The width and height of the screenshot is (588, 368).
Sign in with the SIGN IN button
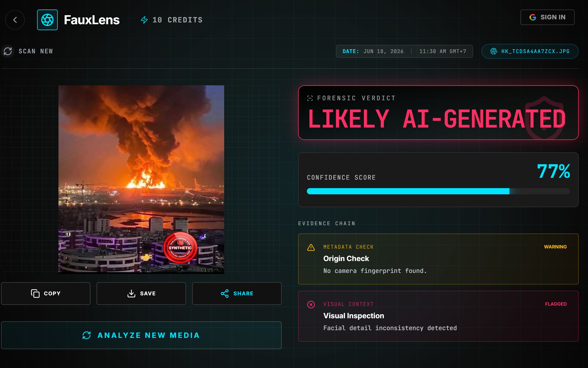(547, 17)
